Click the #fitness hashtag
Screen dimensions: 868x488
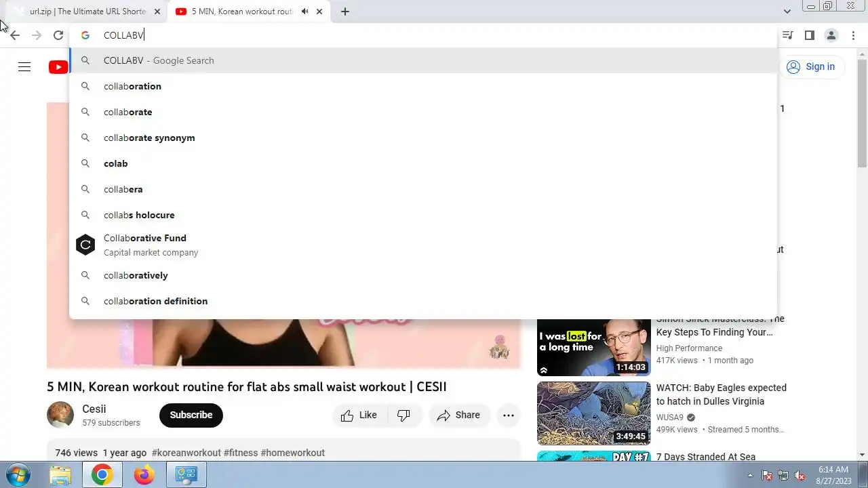(241, 453)
